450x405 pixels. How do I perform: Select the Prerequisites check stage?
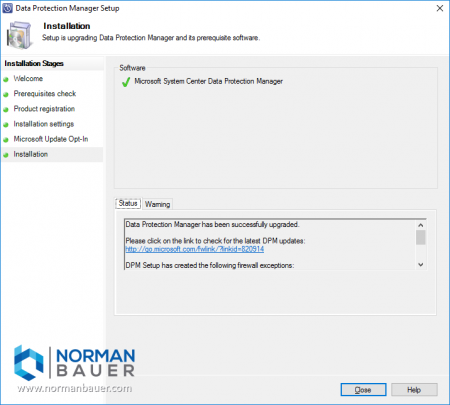[x=45, y=94]
